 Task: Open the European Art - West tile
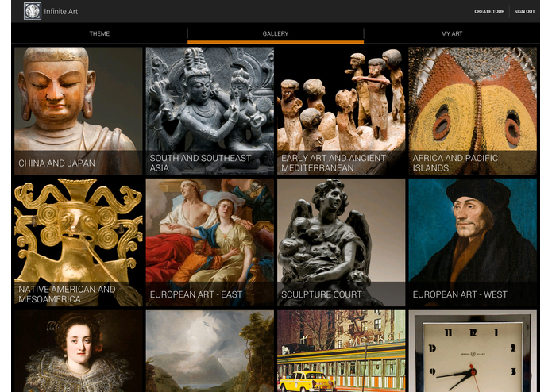tap(473, 242)
